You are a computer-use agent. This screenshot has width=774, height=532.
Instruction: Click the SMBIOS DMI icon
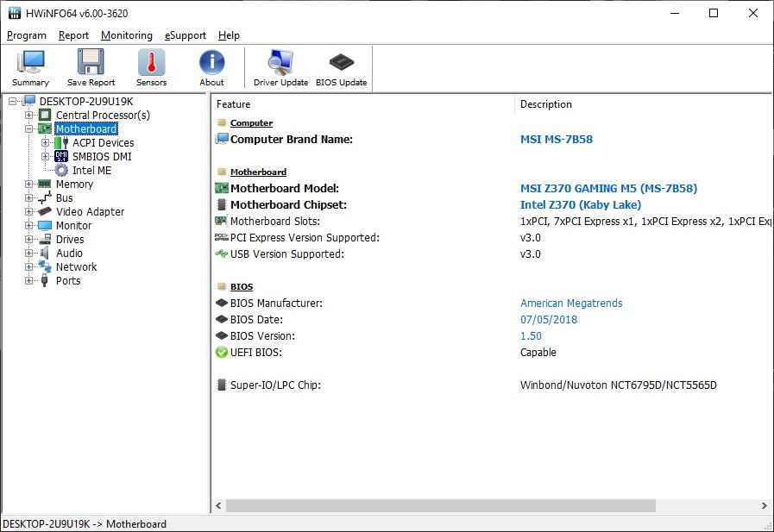(61, 156)
